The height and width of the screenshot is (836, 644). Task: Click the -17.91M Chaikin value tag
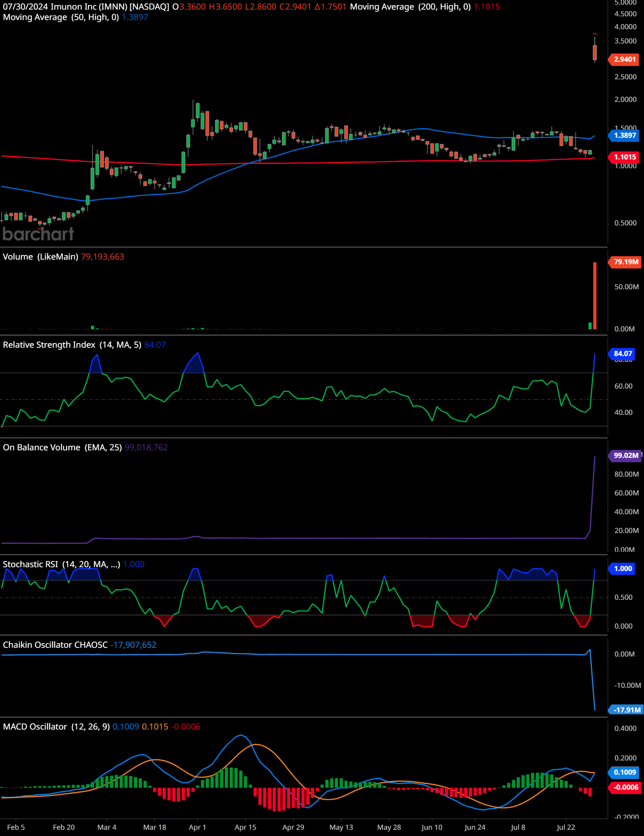point(626,710)
